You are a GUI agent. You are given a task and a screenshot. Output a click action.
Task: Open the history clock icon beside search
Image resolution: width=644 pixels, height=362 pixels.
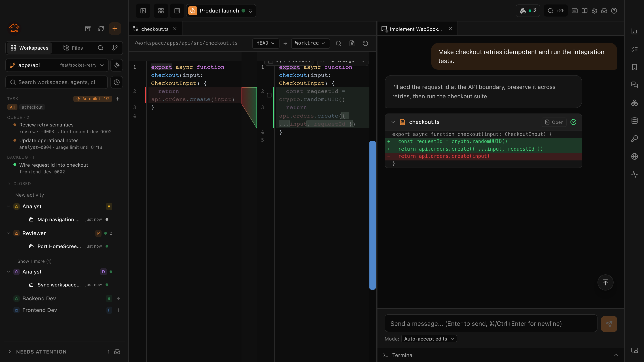coord(117,82)
